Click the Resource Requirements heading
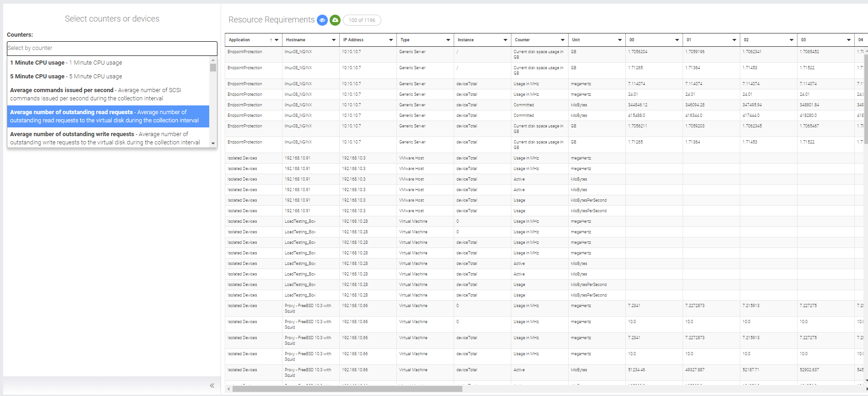The image size is (868, 396). point(271,20)
